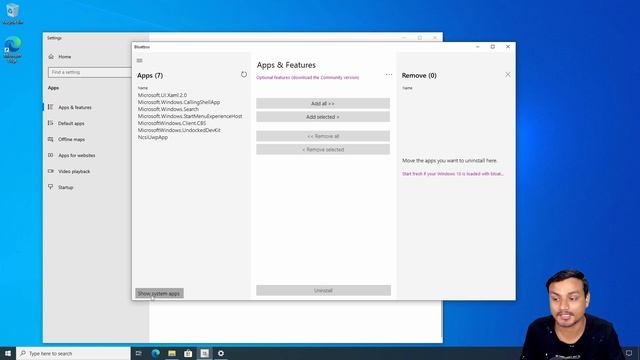Refresh the Apps list in Bloatbox
The width and height of the screenshot is (640, 360).
click(244, 74)
